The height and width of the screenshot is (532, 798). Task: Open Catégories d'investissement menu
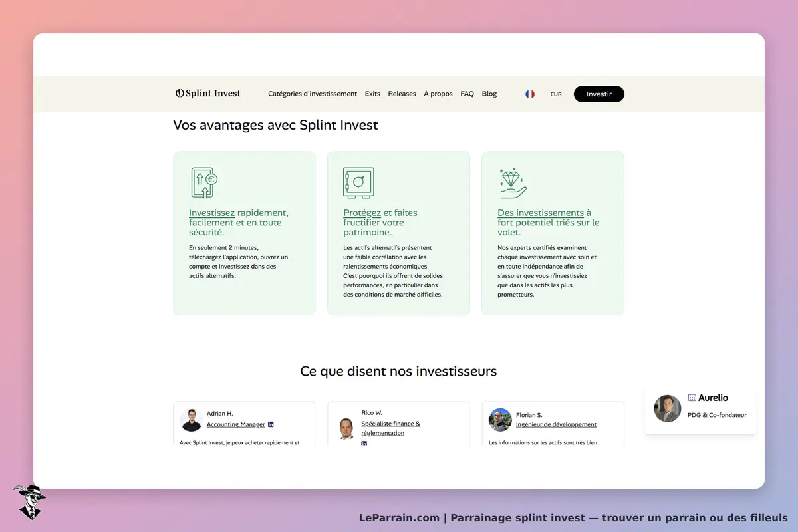[x=313, y=94]
